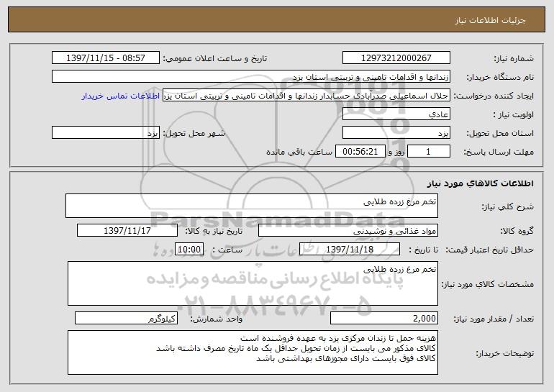
Task: Select the text ساعت باقی مانده
Action: tap(299, 152)
